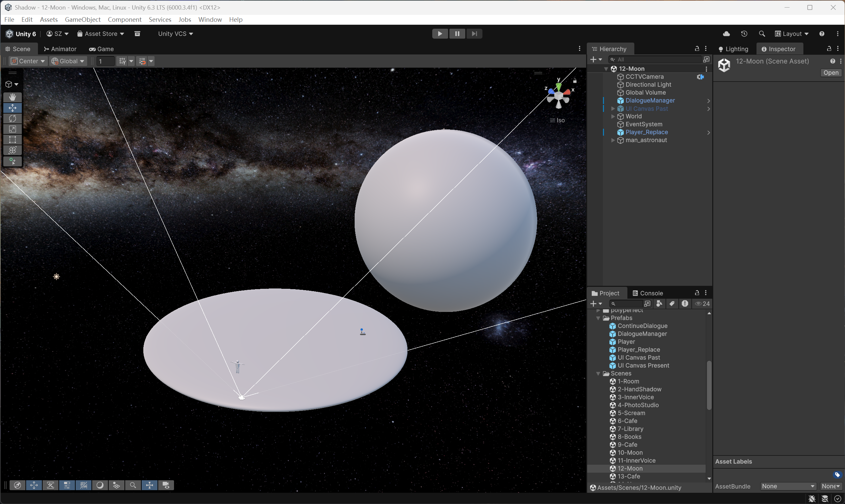
Task: Toggle the compass Orientation overlay button
Action: (x=17, y=485)
